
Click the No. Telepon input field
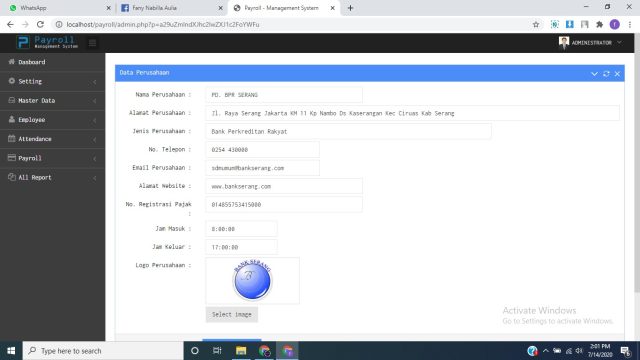pos(262,150)
